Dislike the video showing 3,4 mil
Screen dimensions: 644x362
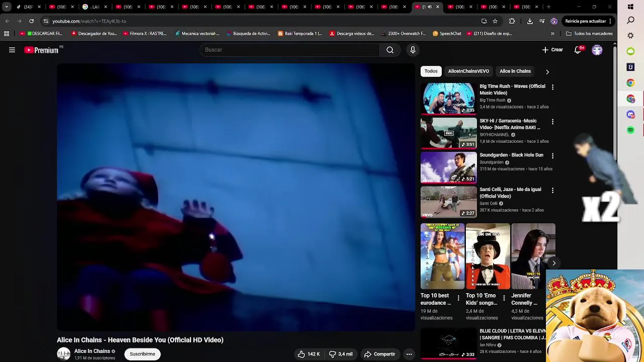[341, 354]
